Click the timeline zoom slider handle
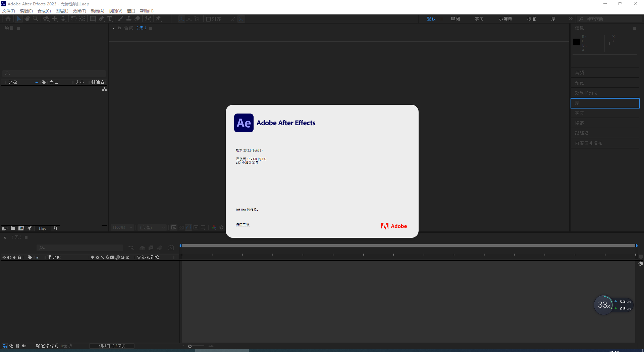The width and height of the screenshot is (644, 352). click(x=190, y=346)
